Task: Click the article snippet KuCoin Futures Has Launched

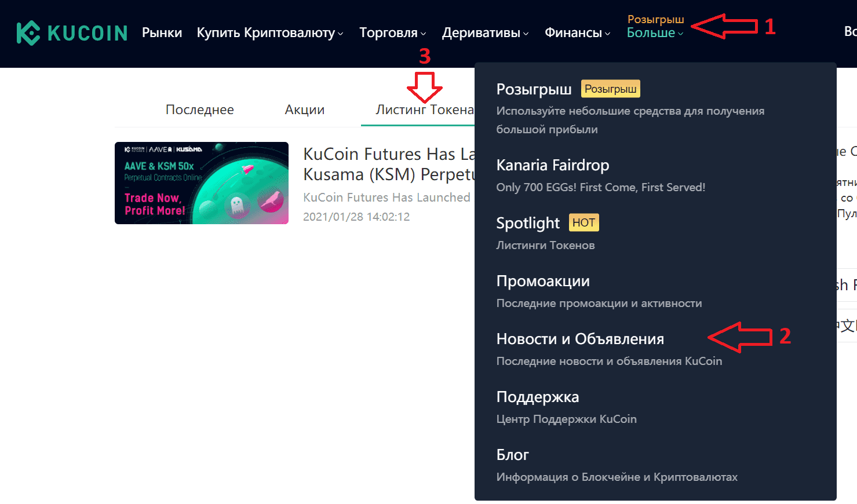Action: [386, 198]
